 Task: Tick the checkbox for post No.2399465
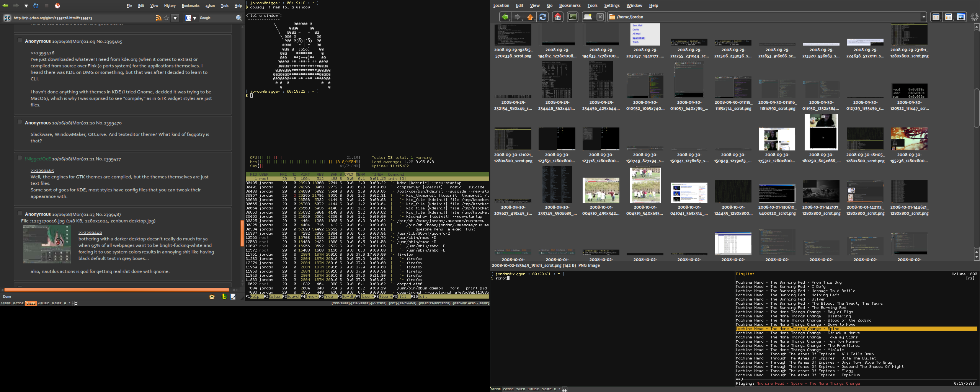pos(20,40)
